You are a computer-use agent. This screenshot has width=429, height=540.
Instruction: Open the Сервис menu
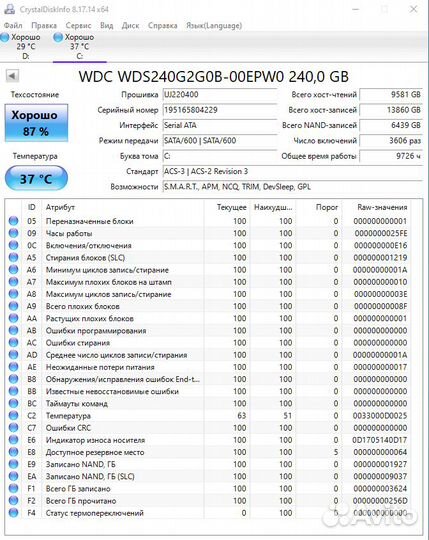point(78,25)
